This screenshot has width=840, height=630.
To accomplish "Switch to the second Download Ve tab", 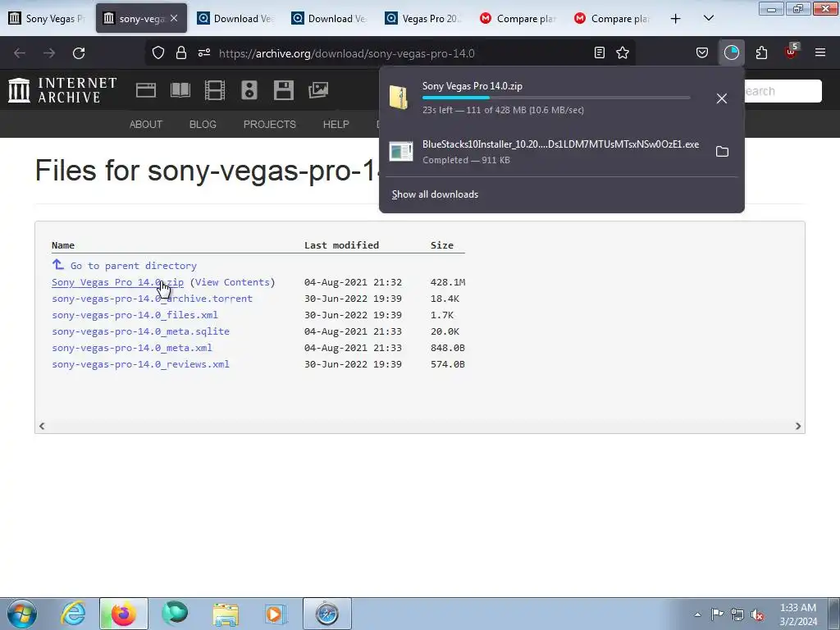I will [330, 18].
